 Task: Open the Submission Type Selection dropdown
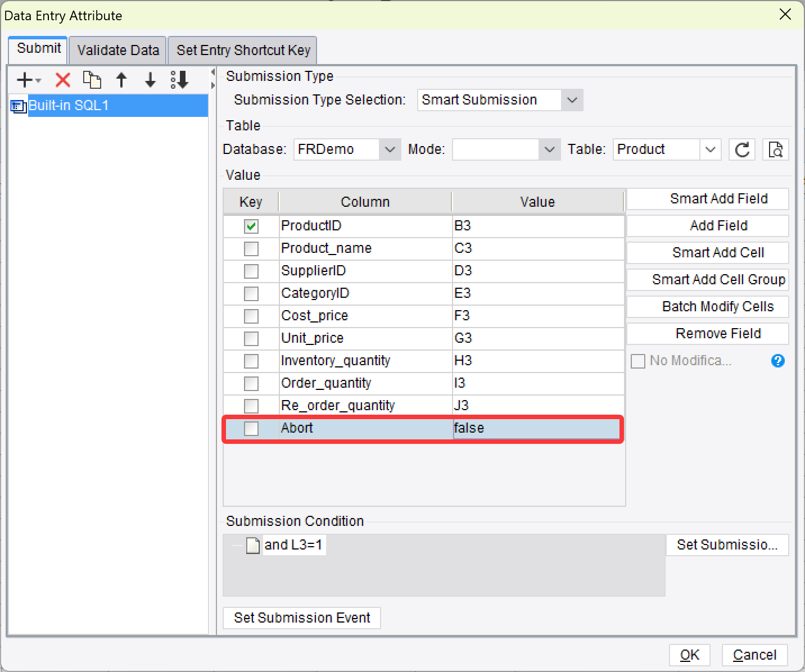coord(572,99)
